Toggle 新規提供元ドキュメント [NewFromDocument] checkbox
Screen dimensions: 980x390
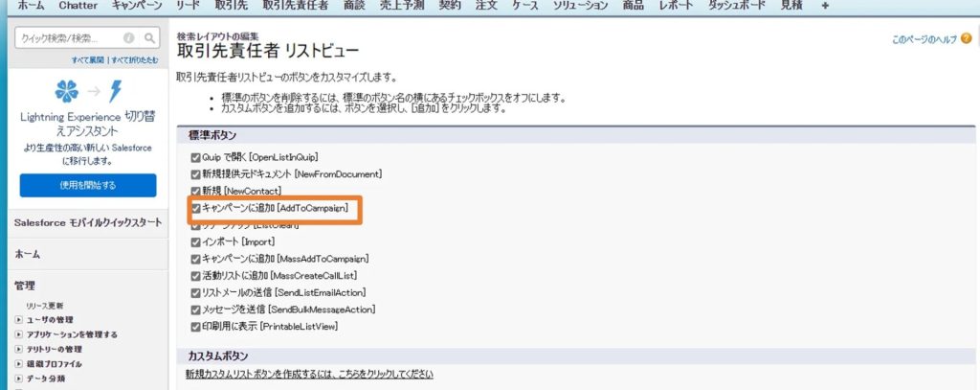[x=195, y=174]
